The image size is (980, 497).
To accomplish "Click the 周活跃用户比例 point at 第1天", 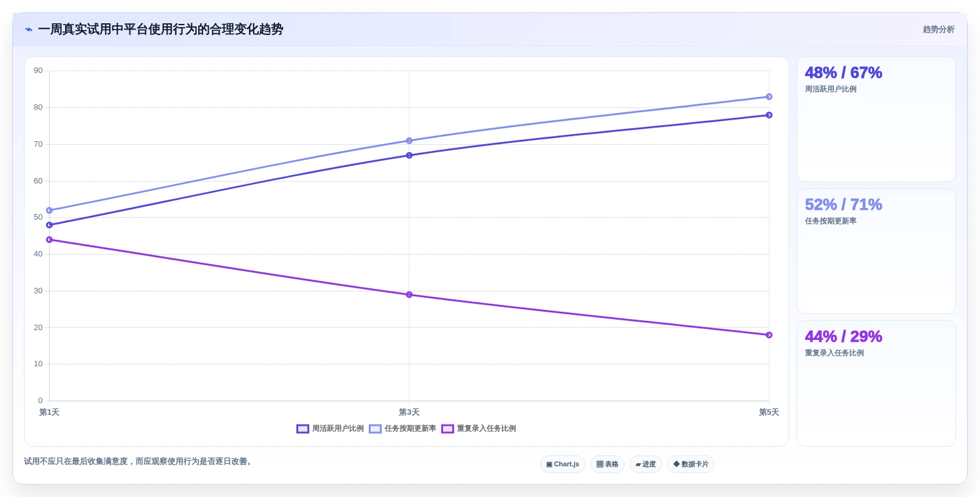I will 50,225.
